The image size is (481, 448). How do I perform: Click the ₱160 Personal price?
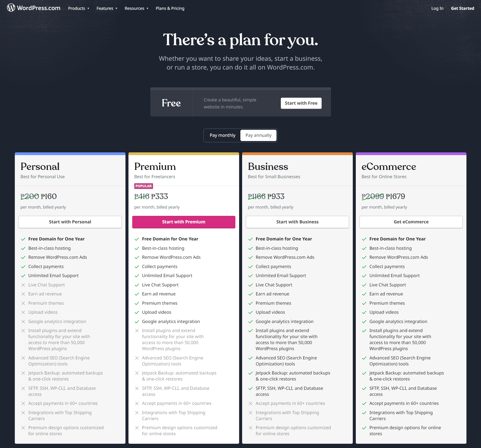[x=49, y=196]
